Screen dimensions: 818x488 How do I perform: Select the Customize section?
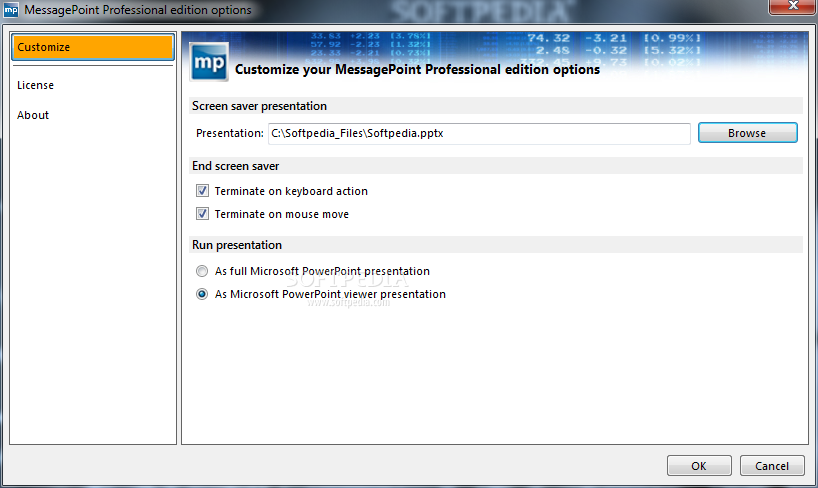click(x=93, y=47)
